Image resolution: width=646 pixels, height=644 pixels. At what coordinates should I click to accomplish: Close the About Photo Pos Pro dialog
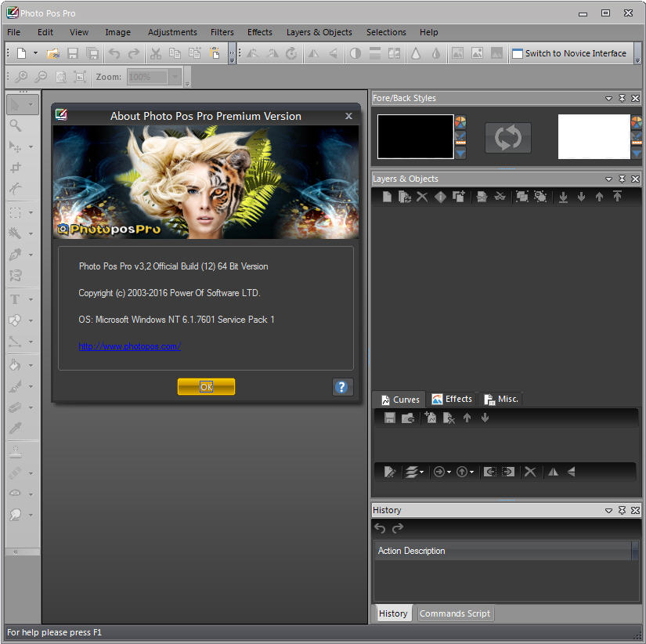coord(349,116)
